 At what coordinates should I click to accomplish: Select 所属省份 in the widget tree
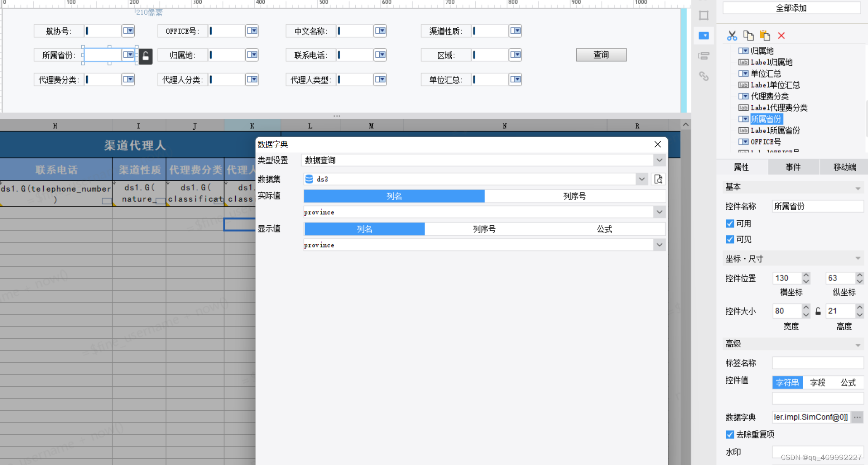(x=766, y=119)
